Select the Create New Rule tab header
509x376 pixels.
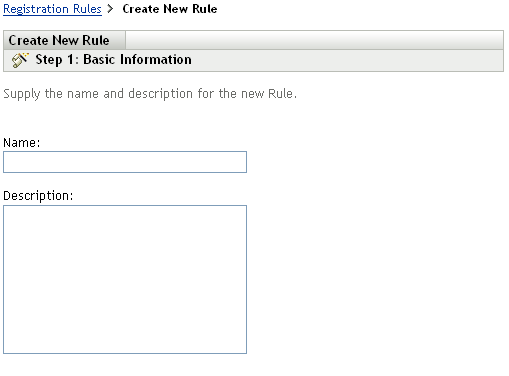pyautogui.click(x=64, y=40)
